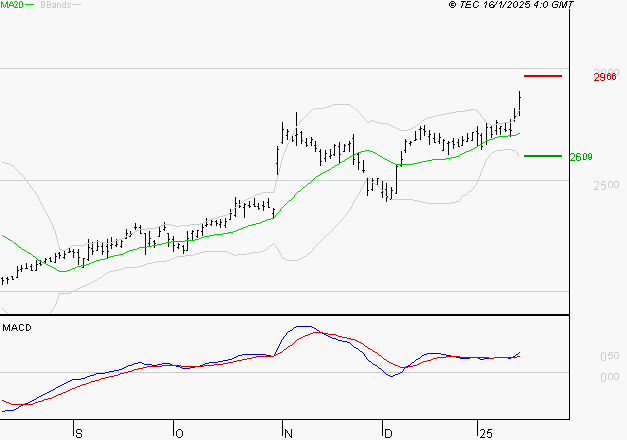Click the TEC 16/1/2025 copyright text
Image resolution: width=627 pixels, height=440 pixels.
pyautogui.click(x=511, y=4)
